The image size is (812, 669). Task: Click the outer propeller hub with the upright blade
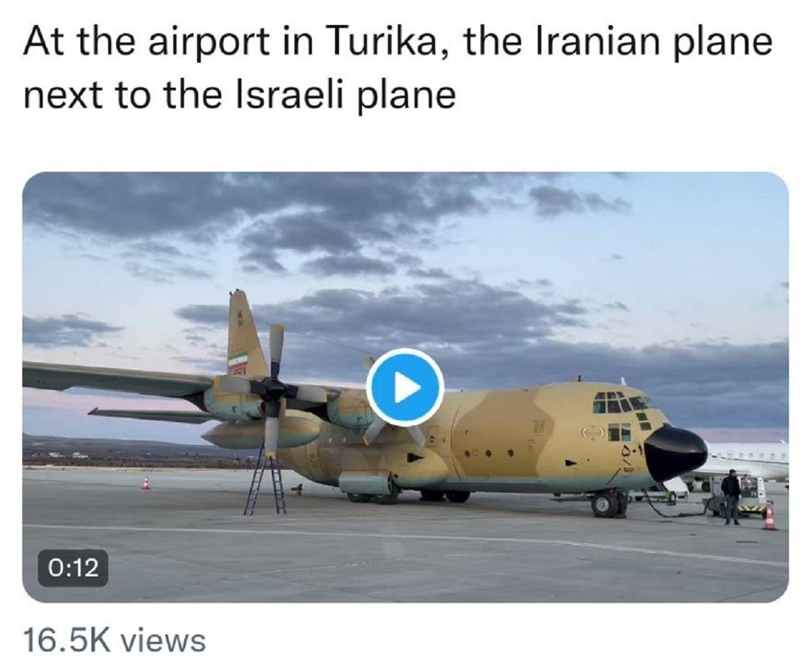pyautogui.click(x=275, y=390)
